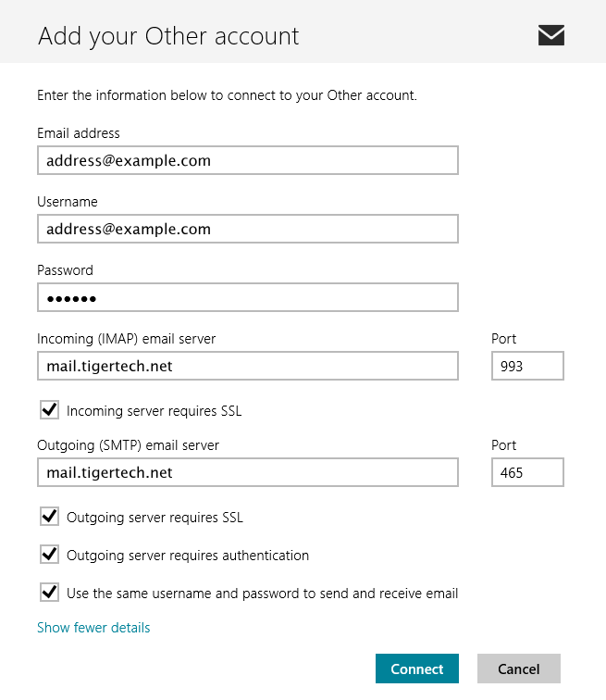Click the 'Use the same username' label text
This screenshot has height=700, width=606.
(x=262, y=593)
